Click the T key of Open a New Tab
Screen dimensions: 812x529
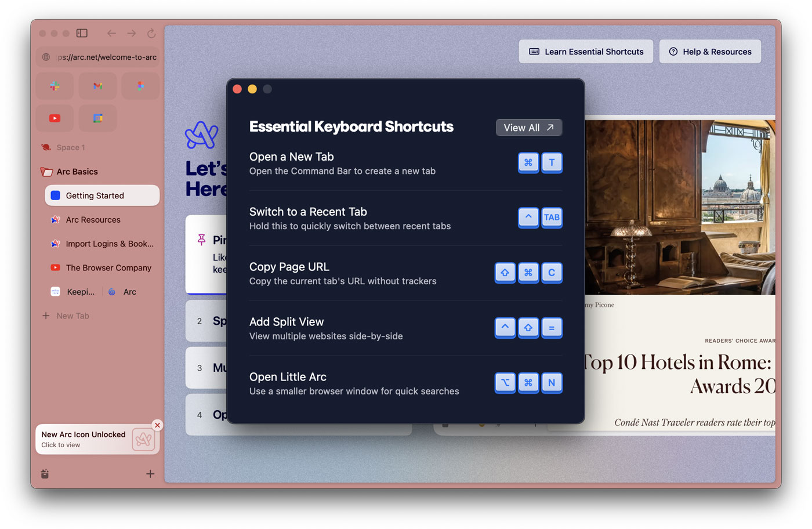(552, 162)
